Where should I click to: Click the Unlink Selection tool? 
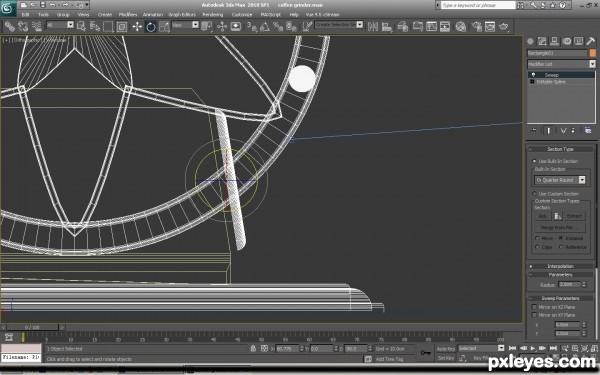23,26
